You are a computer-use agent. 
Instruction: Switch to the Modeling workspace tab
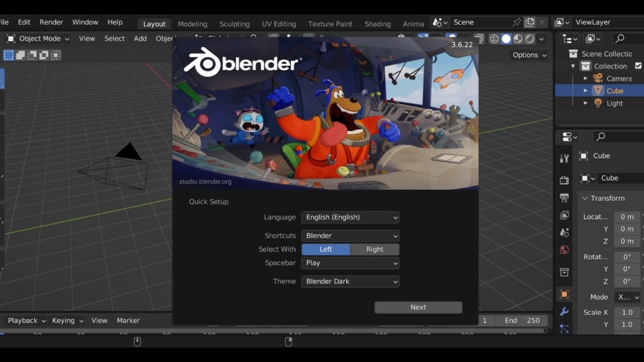pyautogui.click(x=192, y=24)
